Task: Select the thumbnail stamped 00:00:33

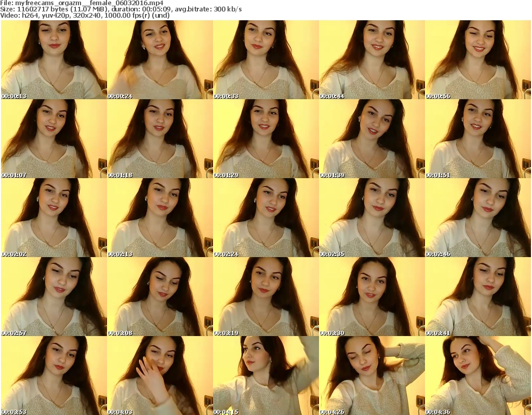Action: [x=266, y=60]
